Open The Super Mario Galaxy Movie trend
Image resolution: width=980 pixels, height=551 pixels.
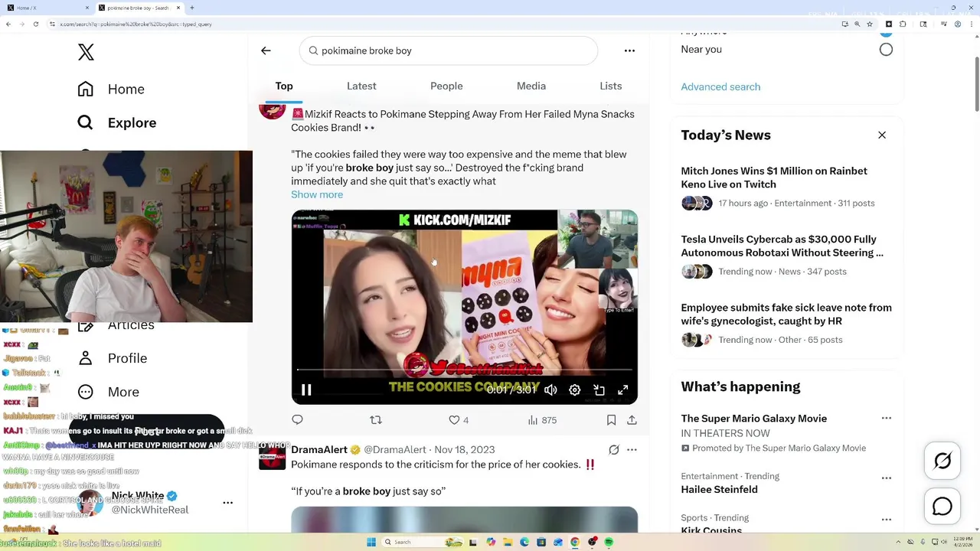pyautogui.click(x=753, y=419)
